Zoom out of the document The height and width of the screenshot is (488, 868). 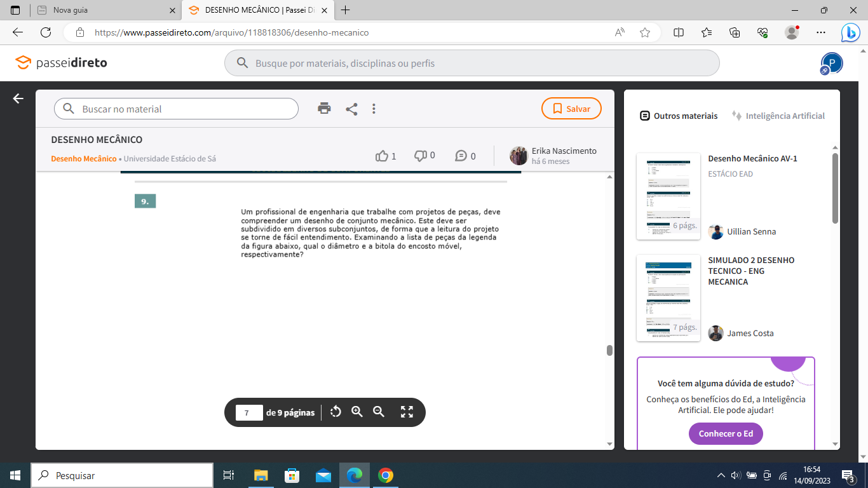(379, 412)
